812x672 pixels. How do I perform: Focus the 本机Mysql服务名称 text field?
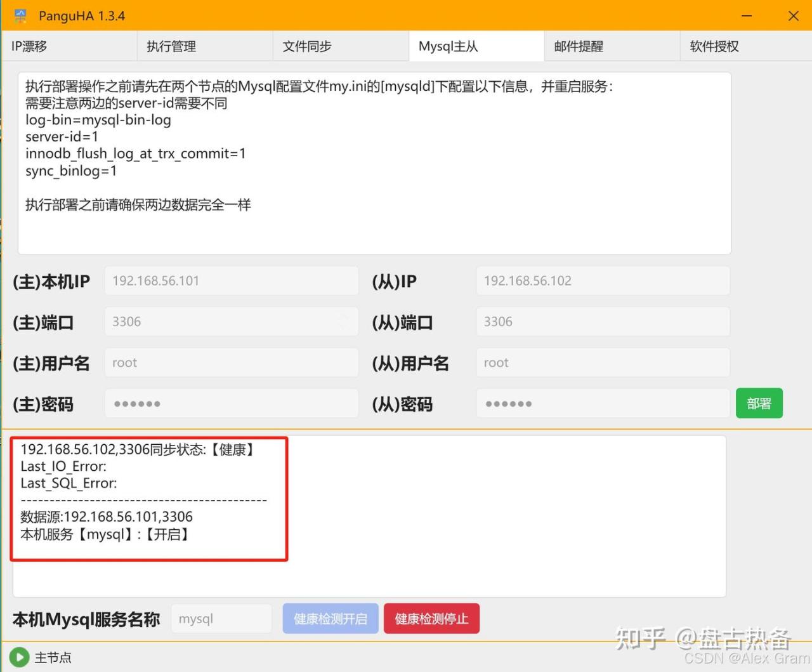pyautogui.click(x=221, y=619)
